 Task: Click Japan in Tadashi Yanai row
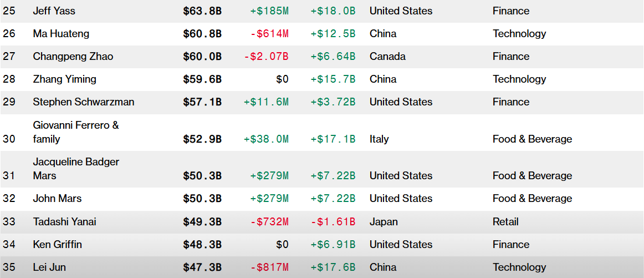pos(384,222)
